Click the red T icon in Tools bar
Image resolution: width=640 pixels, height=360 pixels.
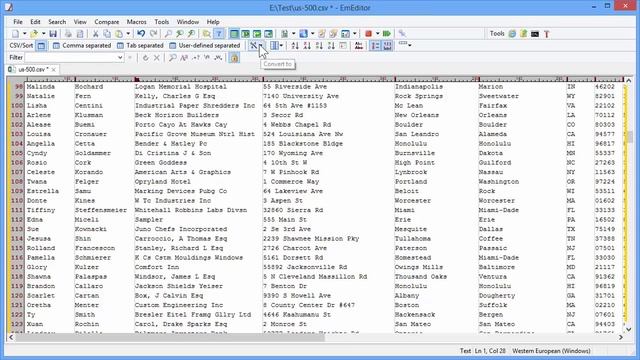(547, 34)
